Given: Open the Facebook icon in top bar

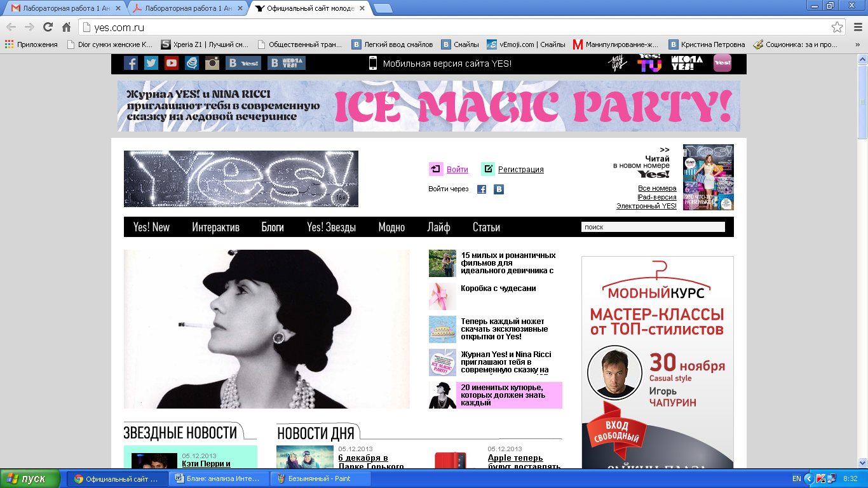Looking at the screenshot, I should click(x=131, y=63).
